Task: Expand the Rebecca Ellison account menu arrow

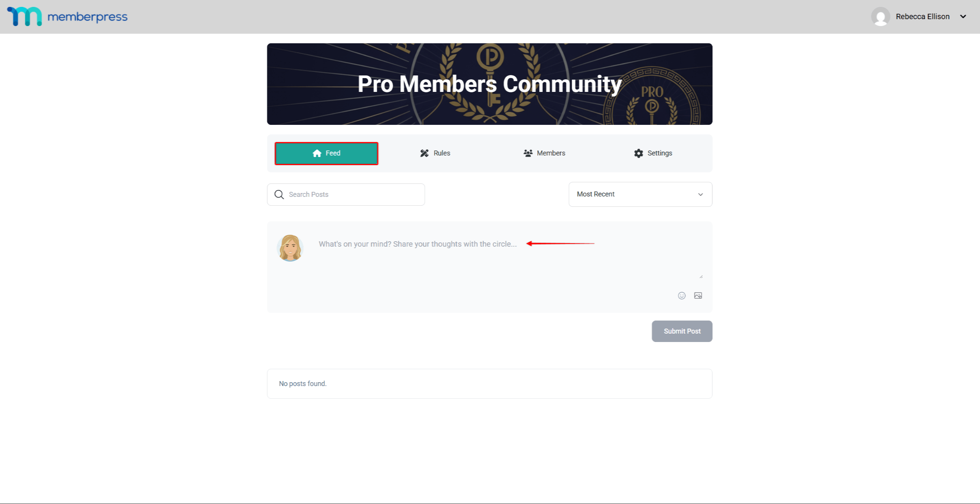Action: [963, 16]
